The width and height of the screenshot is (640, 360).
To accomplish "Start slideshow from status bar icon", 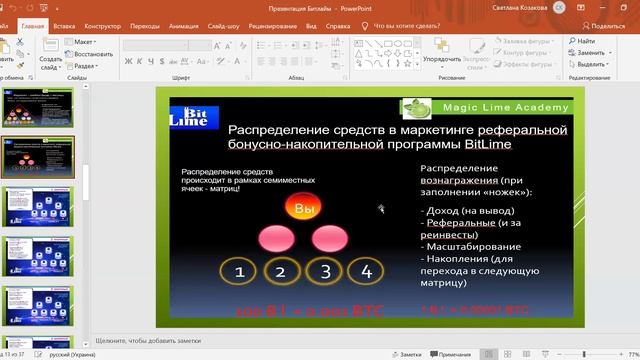I will coord(545,354).
